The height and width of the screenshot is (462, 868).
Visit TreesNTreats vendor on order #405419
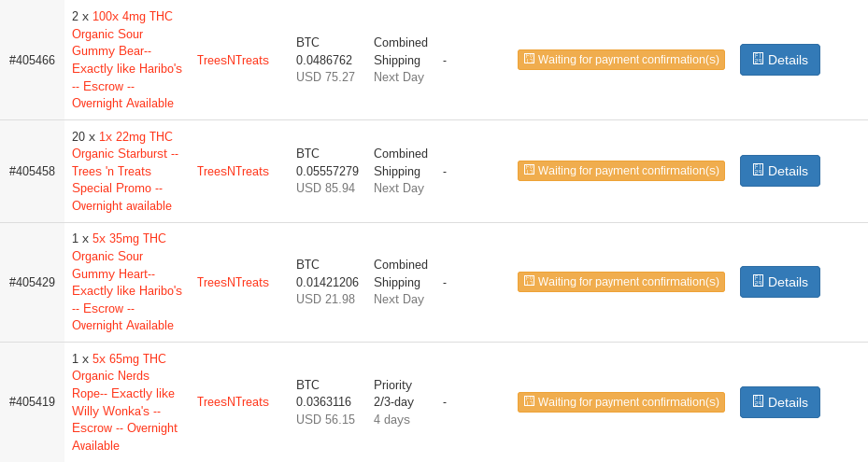point(233,401)
